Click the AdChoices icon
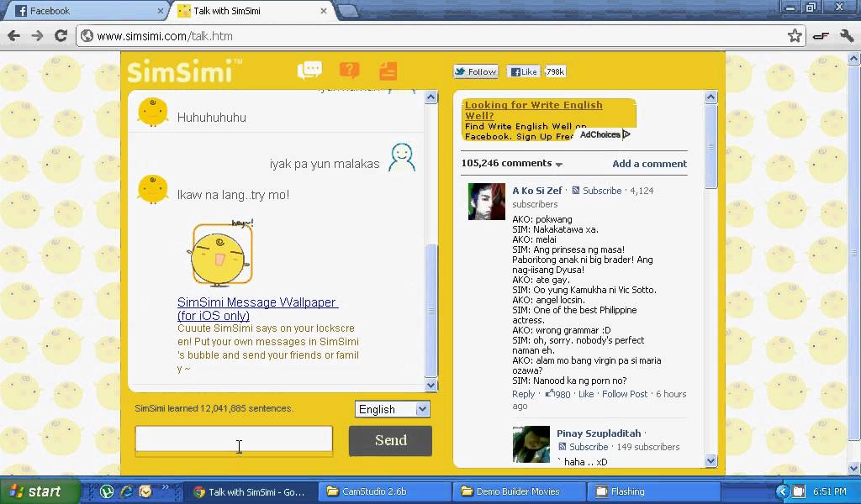 (627, 134)
